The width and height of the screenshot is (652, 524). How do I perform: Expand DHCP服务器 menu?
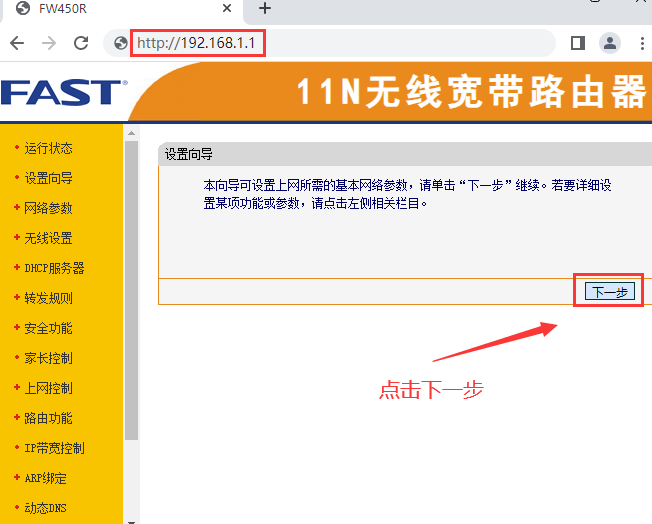[54, 268]
